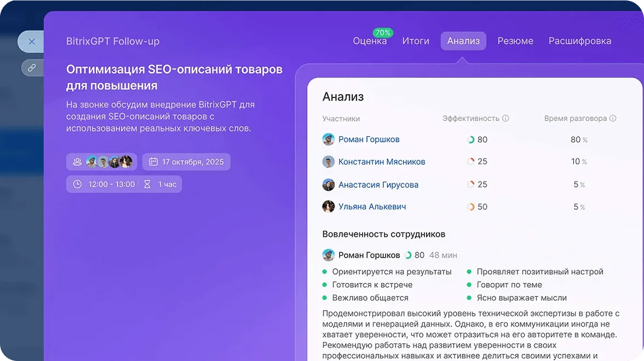Click the Эффективность column header
This screenshot has width=644, height=361.
pos(471,119)
